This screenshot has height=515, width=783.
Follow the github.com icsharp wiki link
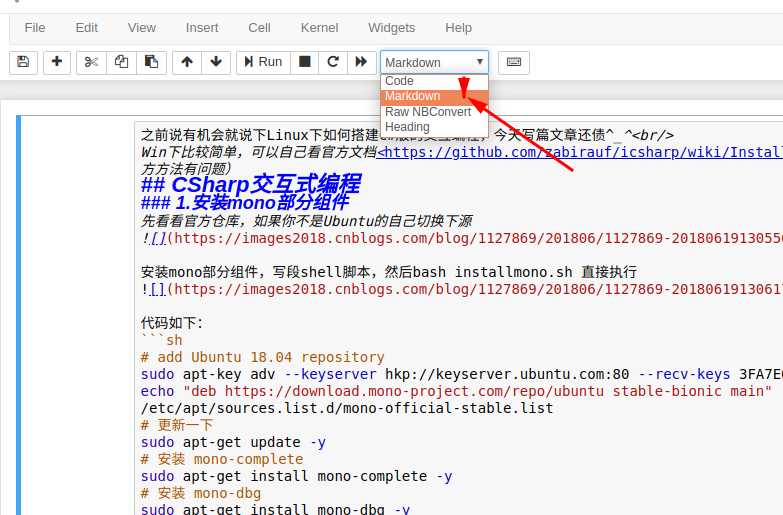pyautogui.click(x=579, y=152)
